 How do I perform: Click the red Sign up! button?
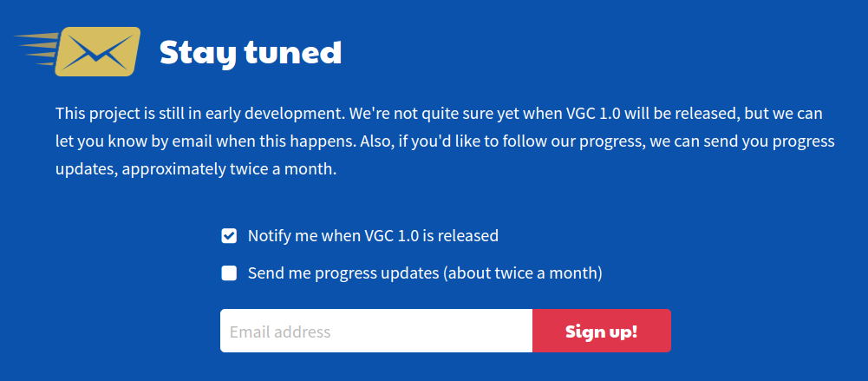pyautogui.click(x=602, y=331)
